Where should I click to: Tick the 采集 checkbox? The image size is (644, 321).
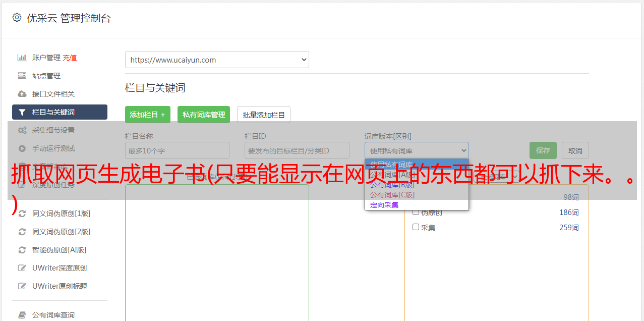point(416,227)
